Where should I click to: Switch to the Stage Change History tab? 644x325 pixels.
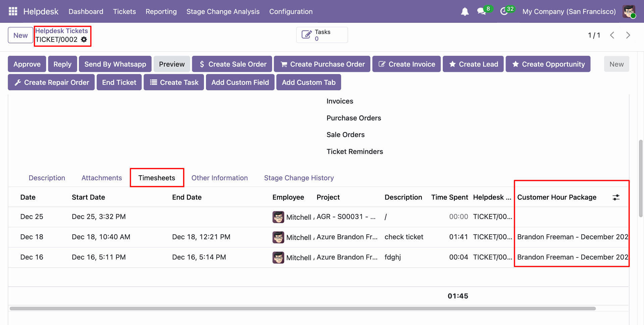click(299, 178)
